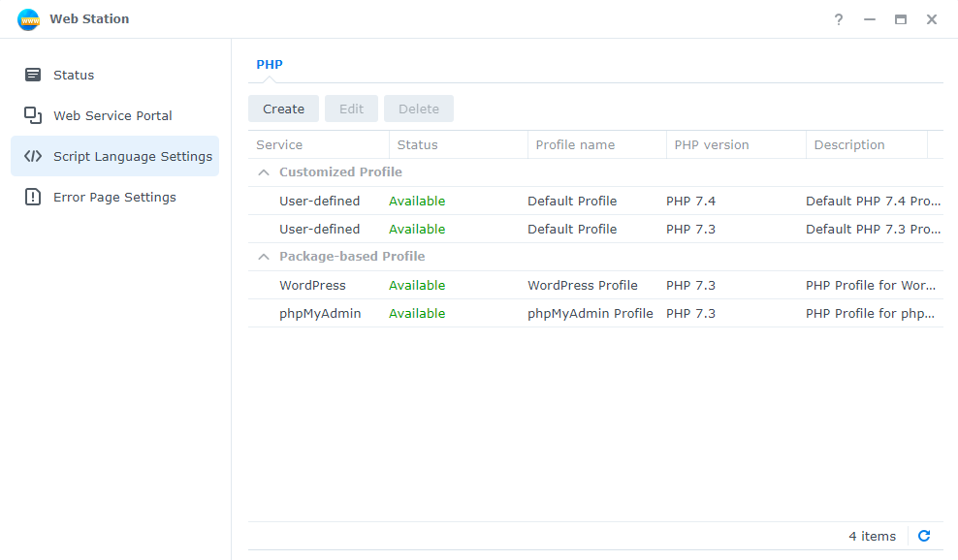The image size is (958, 560).
Task: Click the Delete button
Action: tap(419, 109)
